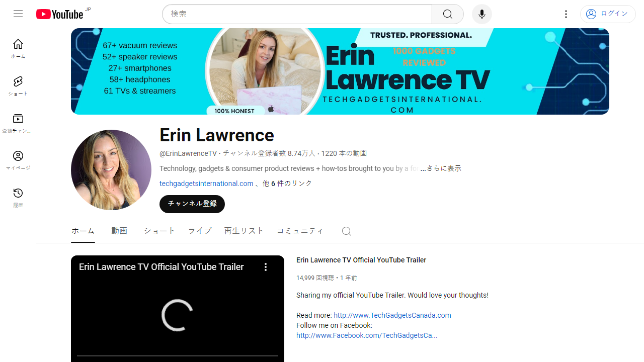Click the @ErinLawrenceTV handle text

pyautogui.click(x=188, y=153)
